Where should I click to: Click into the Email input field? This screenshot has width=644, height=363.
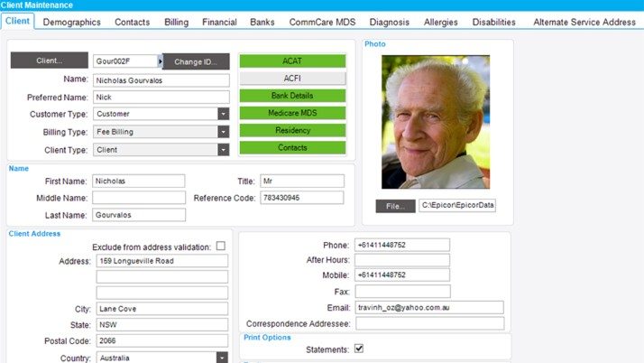click(429, 307)
